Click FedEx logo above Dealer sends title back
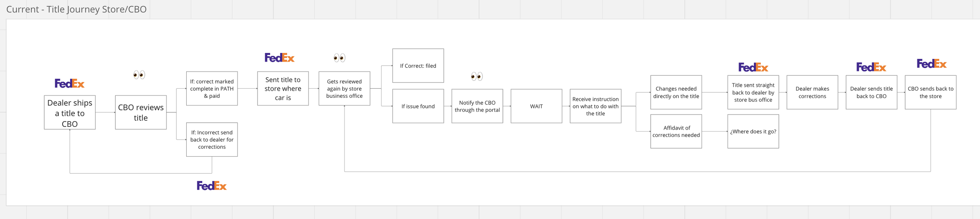980x219 pixels. 871,67
